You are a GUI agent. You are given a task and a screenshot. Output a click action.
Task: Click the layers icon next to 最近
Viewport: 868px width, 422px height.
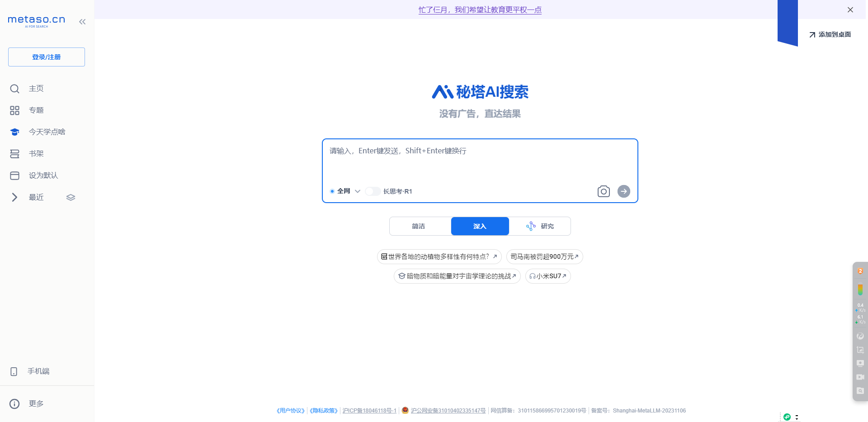71,197
